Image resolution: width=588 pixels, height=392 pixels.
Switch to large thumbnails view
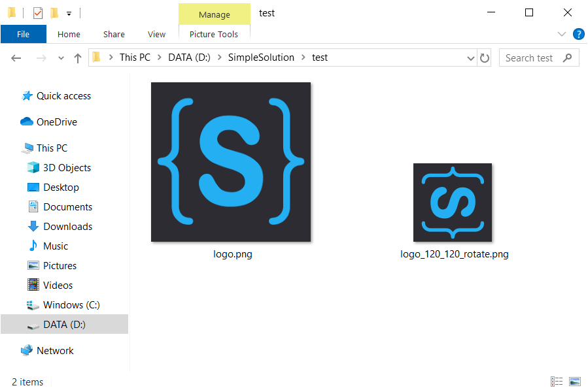click(574, 381)
